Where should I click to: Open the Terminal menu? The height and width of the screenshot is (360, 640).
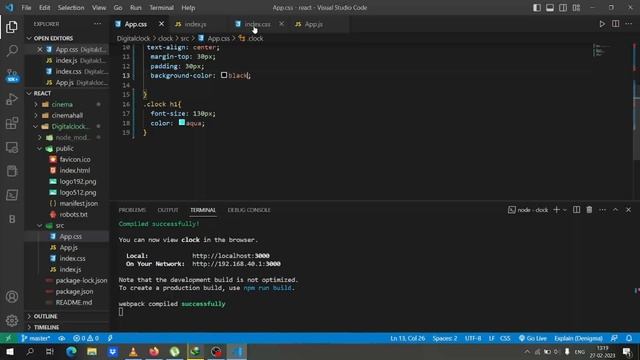click(x=161, y=8)
